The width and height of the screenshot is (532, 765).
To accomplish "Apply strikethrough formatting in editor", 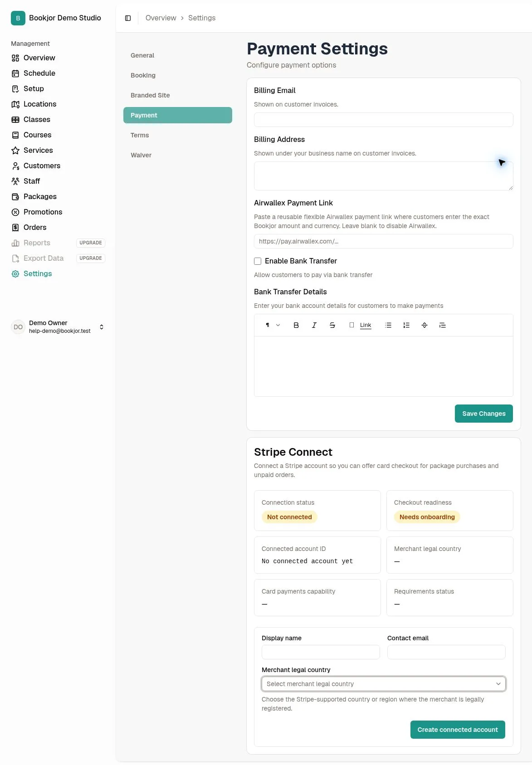I will click(332, 325).
